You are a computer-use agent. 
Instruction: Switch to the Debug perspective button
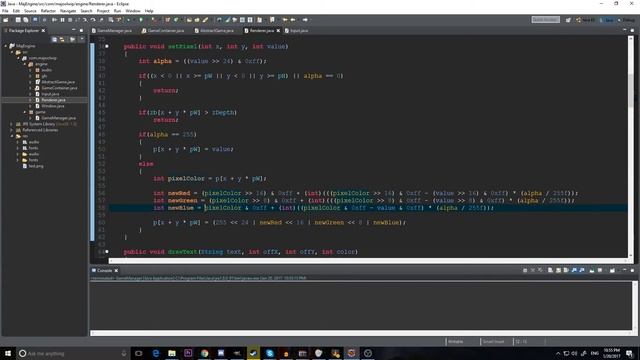(626, 20)
